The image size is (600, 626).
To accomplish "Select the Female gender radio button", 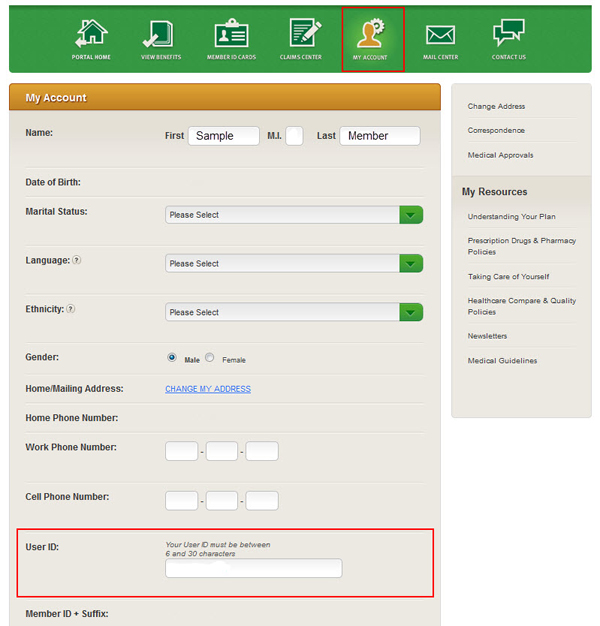I will pos(210,357).
